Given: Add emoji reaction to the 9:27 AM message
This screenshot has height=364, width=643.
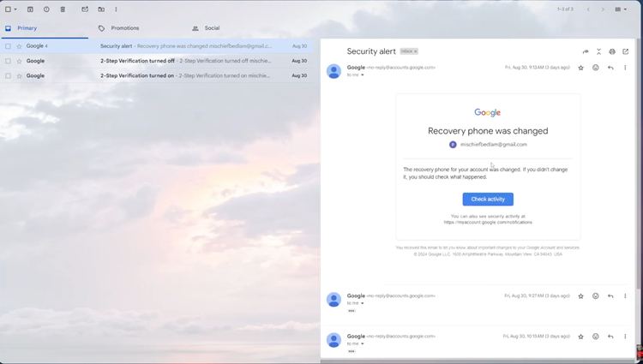Looking at the screenshot, I should click(596, 296).
